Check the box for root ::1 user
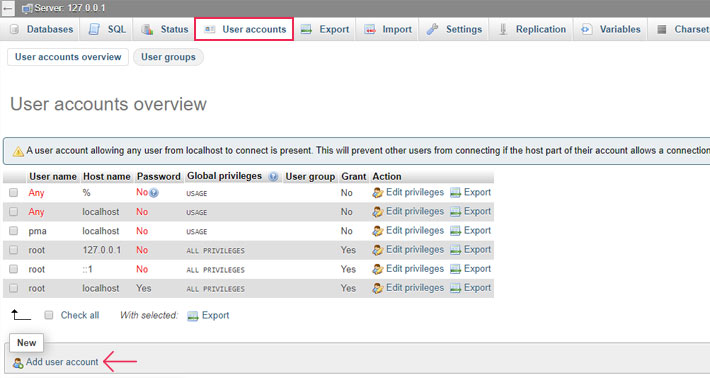 click(x=14, y=269)
